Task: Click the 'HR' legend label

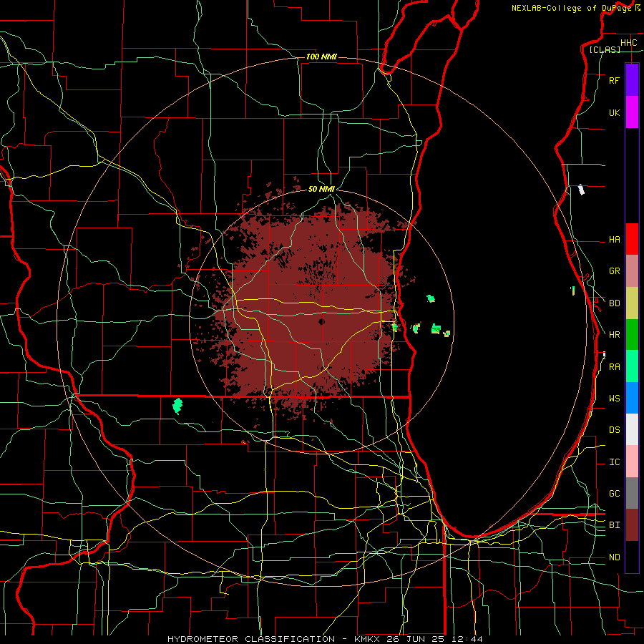Action: (614, 335)
